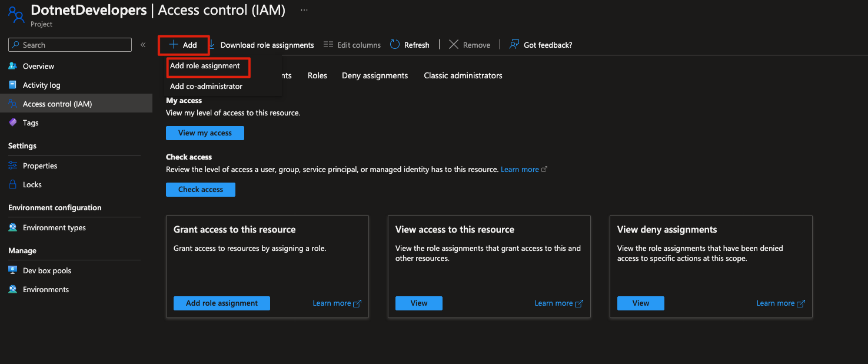Open the ellipsis more options menu
The width and height of the screenshot is (868, 364).
click(x=304, y=10)
